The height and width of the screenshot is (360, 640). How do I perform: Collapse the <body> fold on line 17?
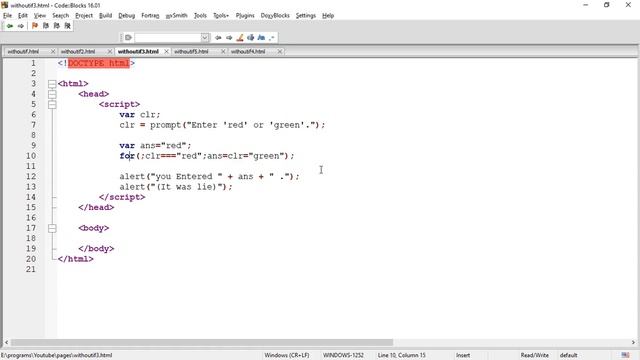[x=52, y=228]
